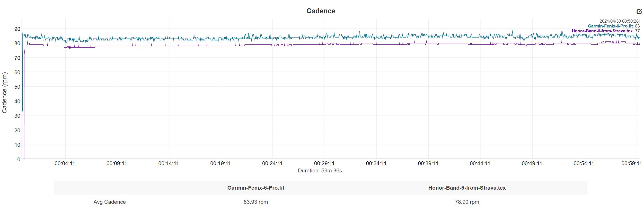Viewport: 644px width, 213px height.
Task: Click the 00:29:11 time axis label
Action: [324, 163]
